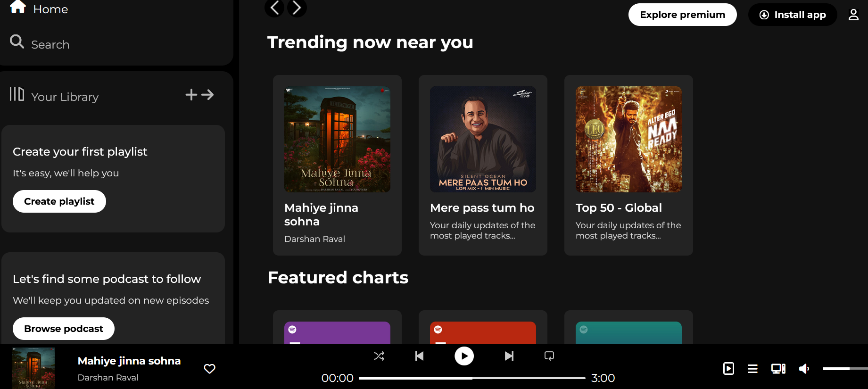Click the Featured charts heading

click(x=338, y=278)
